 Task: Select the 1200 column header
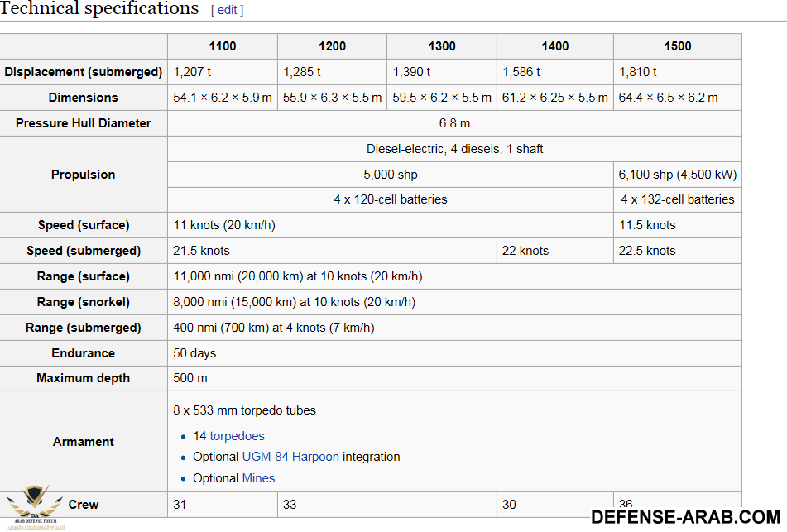point(332,46)
